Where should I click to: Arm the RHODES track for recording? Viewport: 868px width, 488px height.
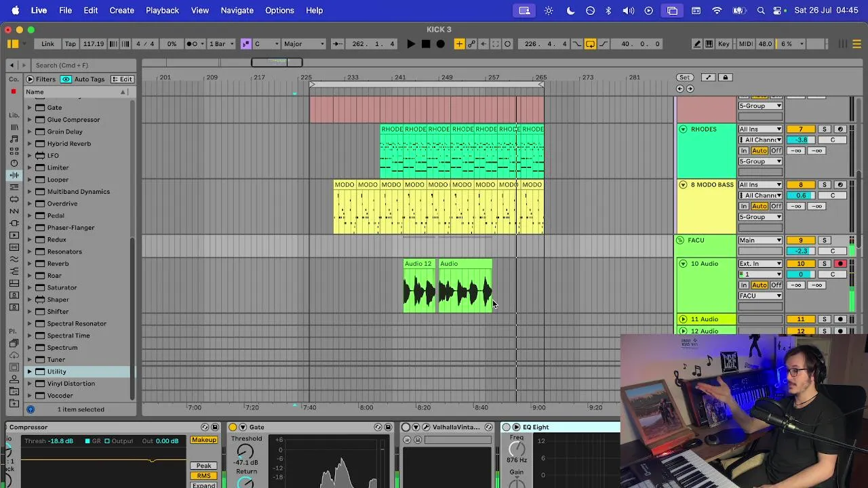point(840,129)
